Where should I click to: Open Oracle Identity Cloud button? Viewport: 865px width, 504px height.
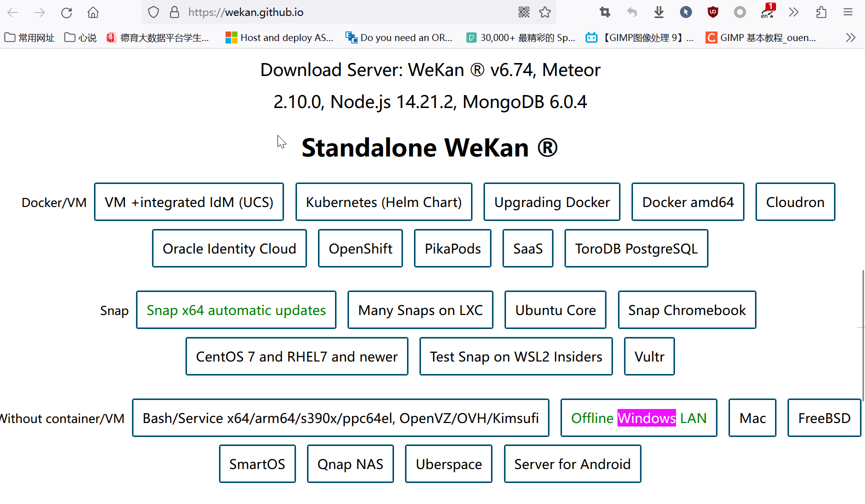pyautogui.click(x=229, y=248)
